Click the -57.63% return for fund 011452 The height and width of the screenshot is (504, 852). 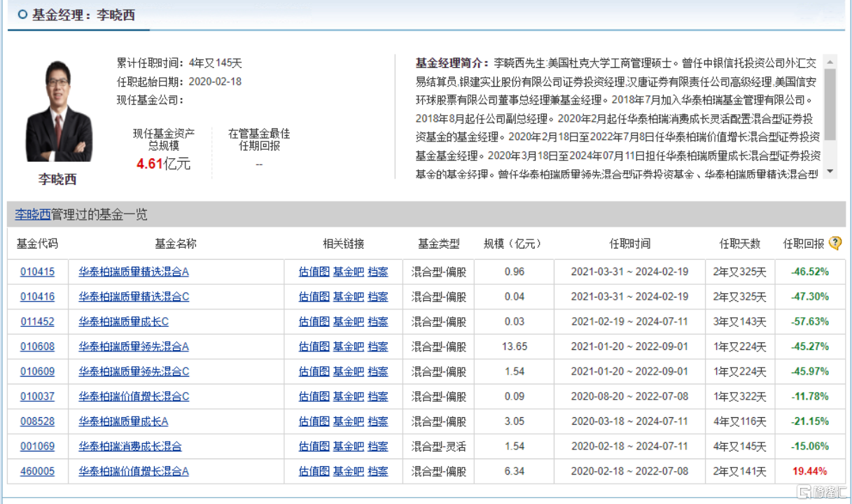[x=810, y=322]
